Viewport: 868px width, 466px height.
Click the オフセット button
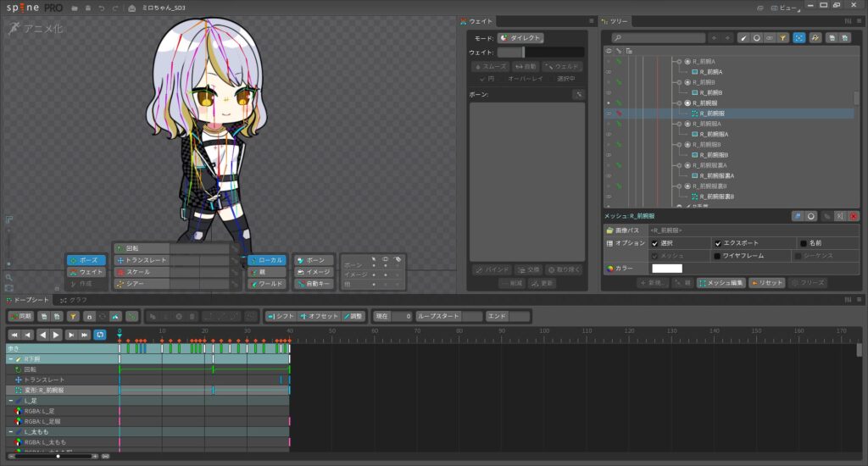[x=319, y=316]
